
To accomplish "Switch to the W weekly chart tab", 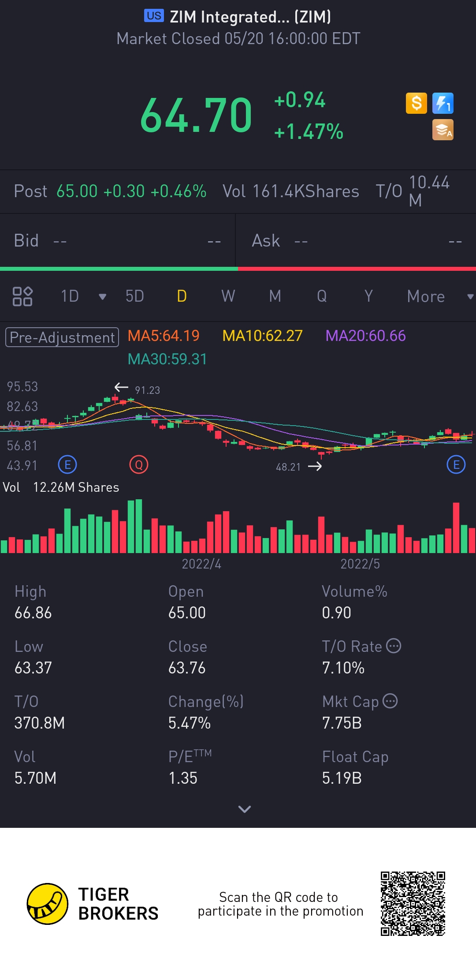I will [x=228, y=296].
